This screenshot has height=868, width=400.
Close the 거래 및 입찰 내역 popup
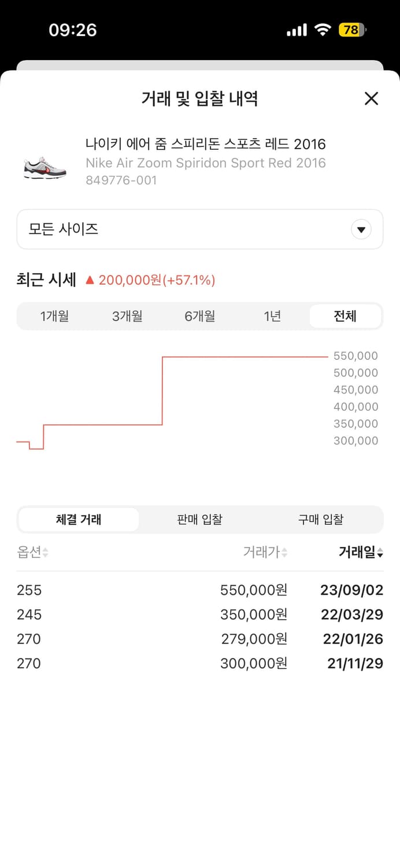(x=371, y=99)
